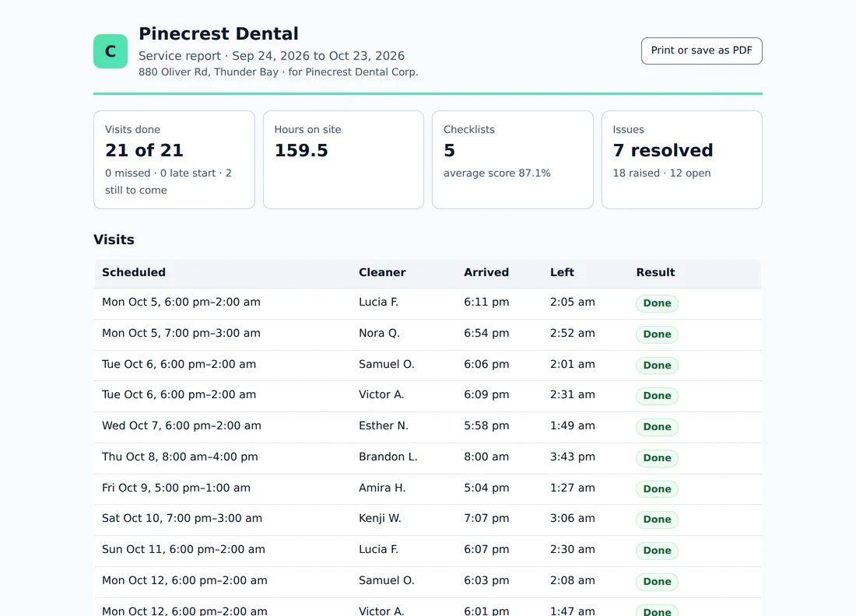The height and width of the screenshot is (616, 856).
Task: Click the Print or save as PDF button
Action: (x=701, y=51)
